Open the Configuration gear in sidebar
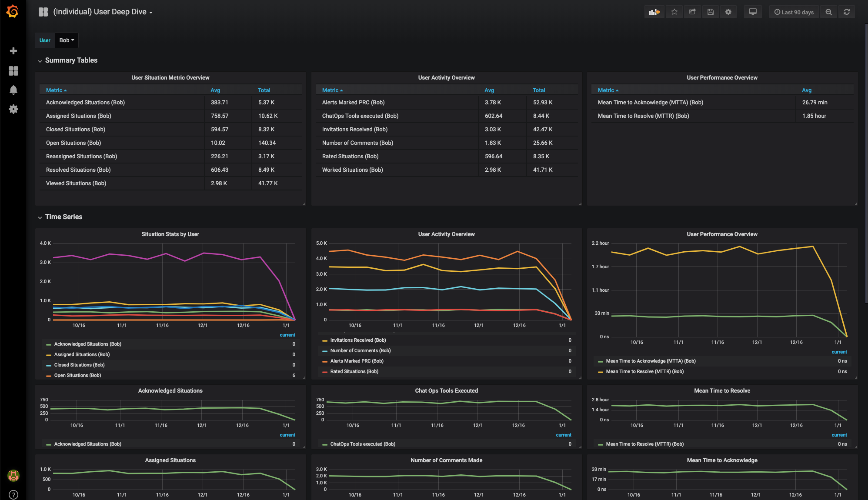Viewport: 868px width, 500px height. 13,109
